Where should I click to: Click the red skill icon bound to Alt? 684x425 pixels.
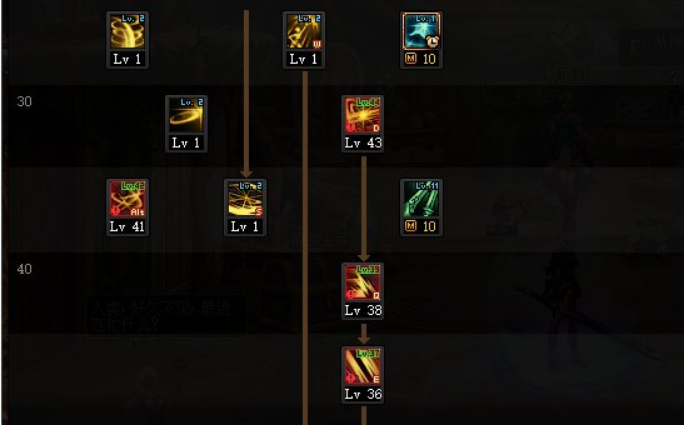click(127, 199)
